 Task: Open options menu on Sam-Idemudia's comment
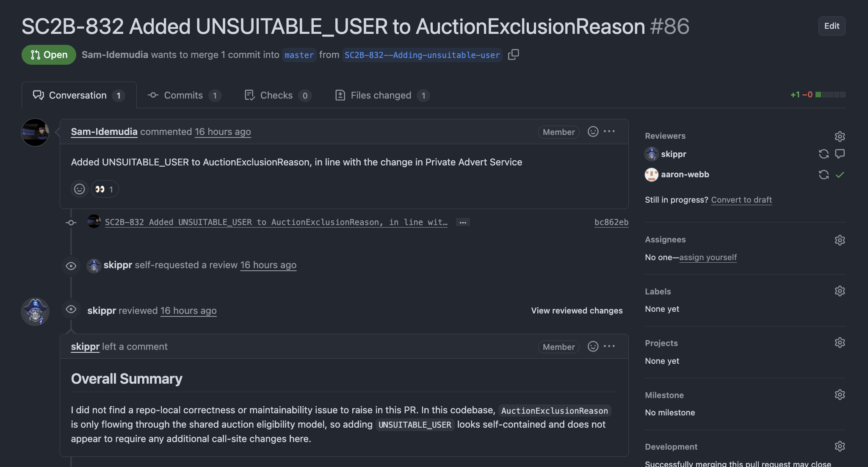609,132
